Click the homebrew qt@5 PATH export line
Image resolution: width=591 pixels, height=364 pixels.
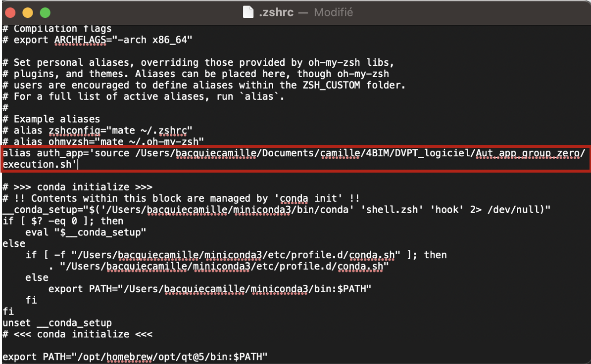(x=134, y=356)
